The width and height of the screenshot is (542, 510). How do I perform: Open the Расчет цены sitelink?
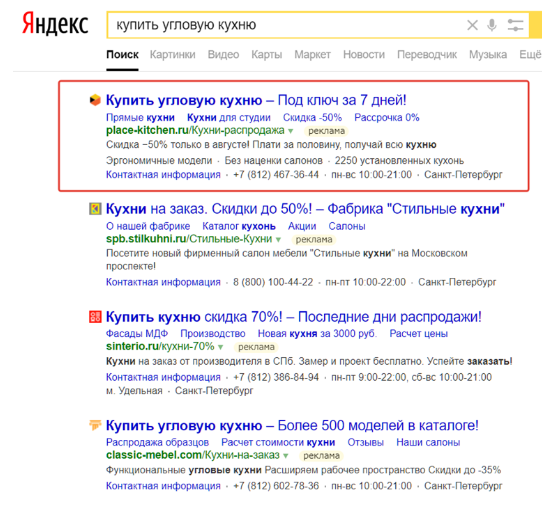tap(418, 334)
